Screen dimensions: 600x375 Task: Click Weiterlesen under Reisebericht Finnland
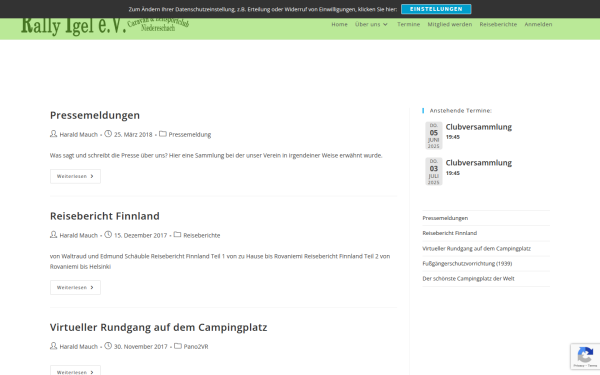(x=75, y=287)
